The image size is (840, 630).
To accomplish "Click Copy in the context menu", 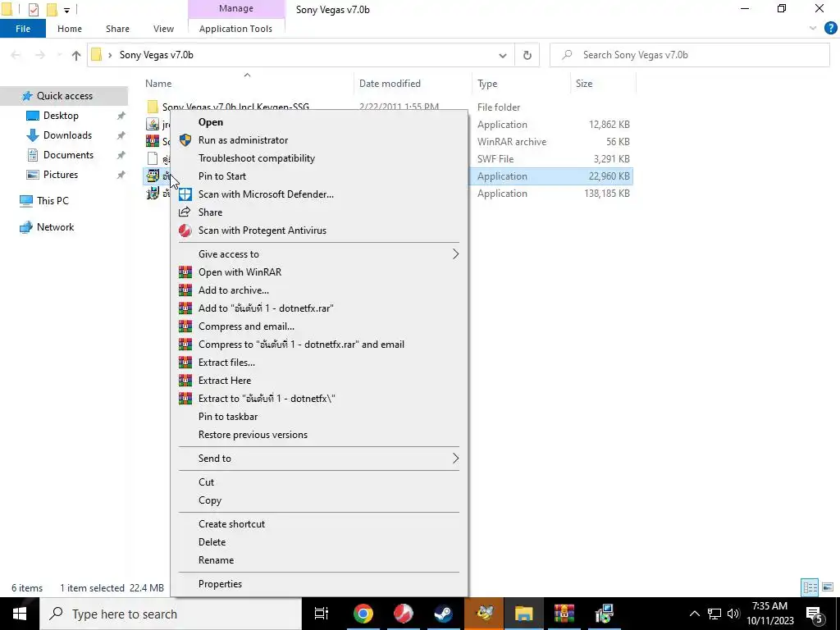I will click(209, 500).
